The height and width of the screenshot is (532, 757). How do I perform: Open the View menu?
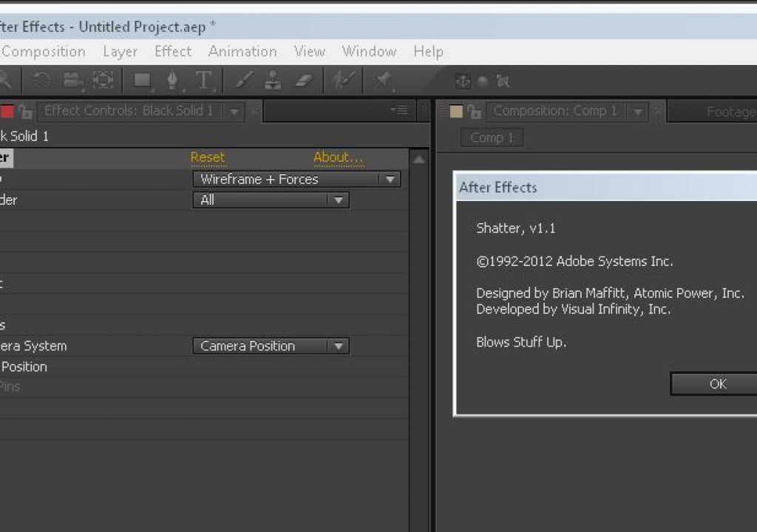[x=310, y=51]
